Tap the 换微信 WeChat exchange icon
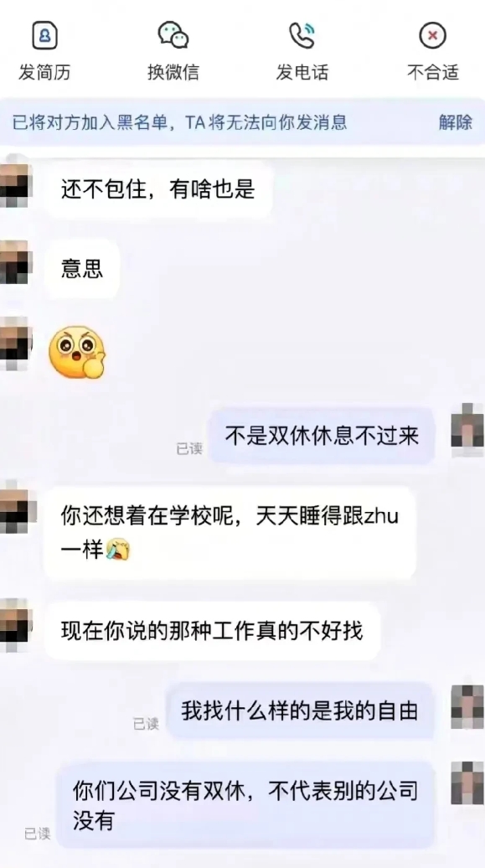The height and width of the screenshot is (868, 485). (x=173, y=35)
